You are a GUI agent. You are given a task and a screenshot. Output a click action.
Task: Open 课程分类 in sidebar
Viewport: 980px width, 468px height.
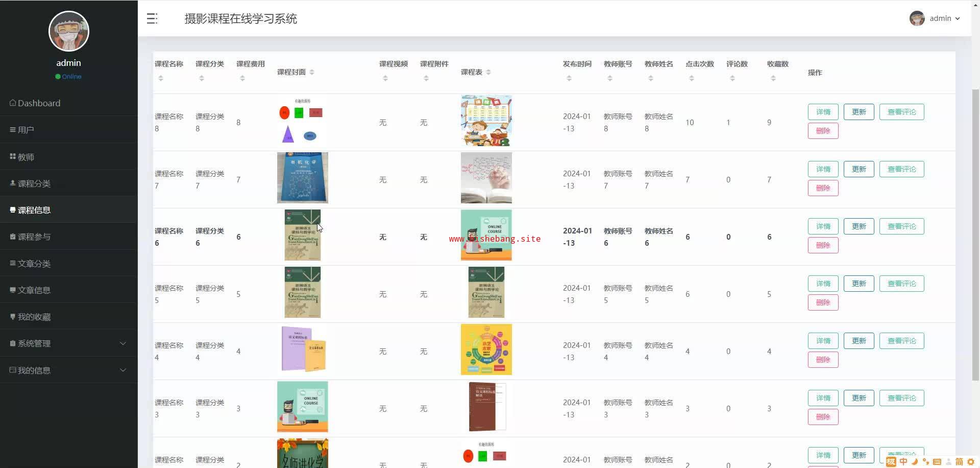(x=69, y=183)
